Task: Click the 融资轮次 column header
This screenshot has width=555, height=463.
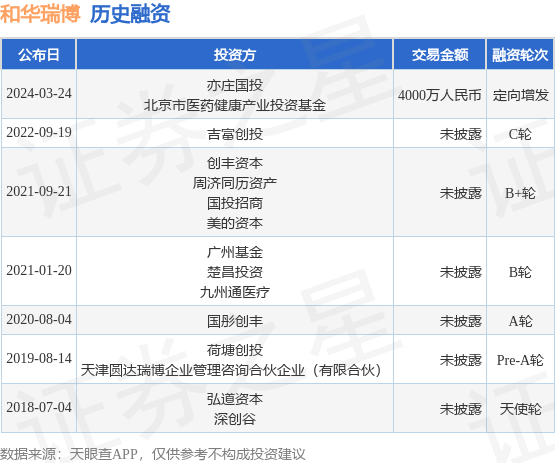Action: pos(520,55)
